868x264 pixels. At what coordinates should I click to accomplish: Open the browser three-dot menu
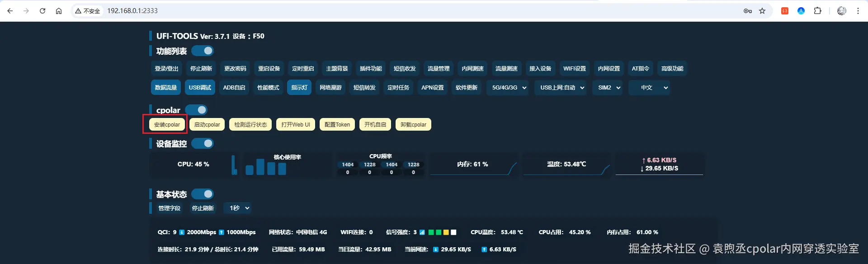(x=858, y=11)
